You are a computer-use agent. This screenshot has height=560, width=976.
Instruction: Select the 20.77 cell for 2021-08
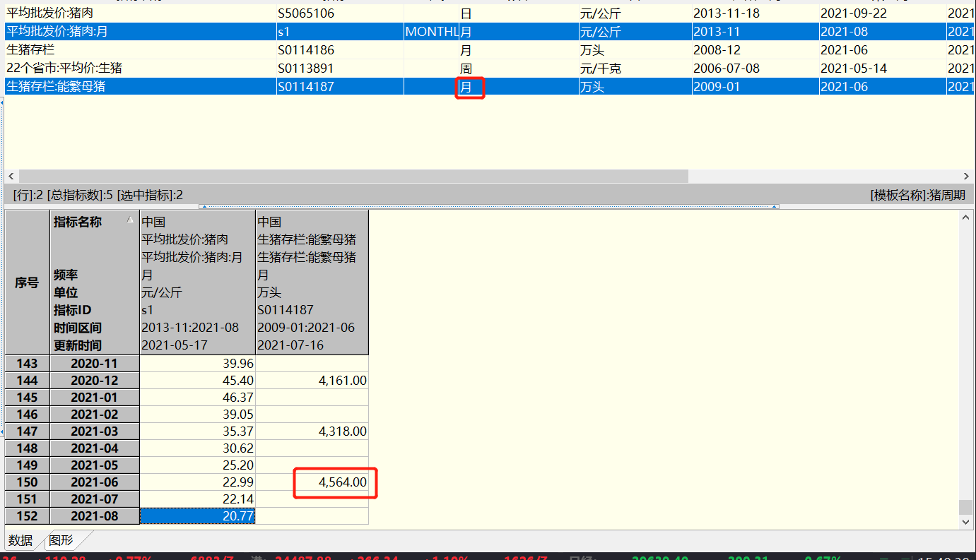[197, 516]
